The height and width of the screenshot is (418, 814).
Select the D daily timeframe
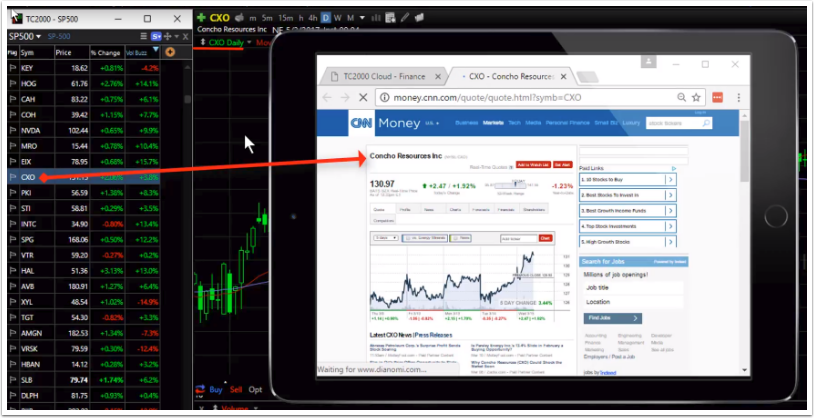pyautogui.click(x=325, y=18)
